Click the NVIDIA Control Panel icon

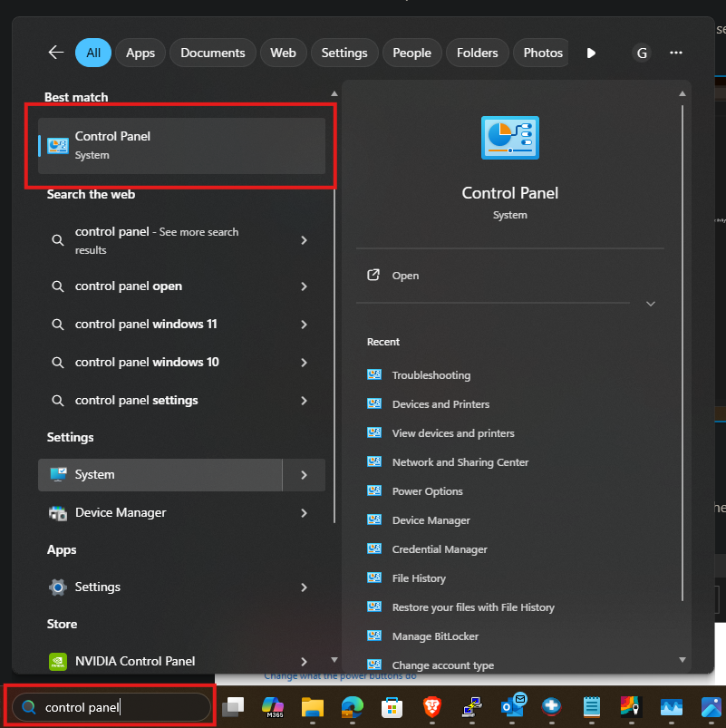coord(58,662)
